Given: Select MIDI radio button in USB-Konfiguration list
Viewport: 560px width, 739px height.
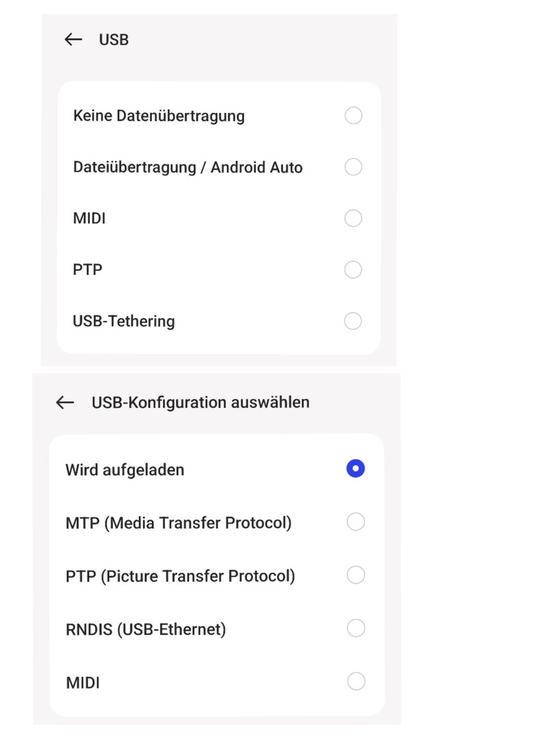Looking at the screenshot, I should pos(356,682).
